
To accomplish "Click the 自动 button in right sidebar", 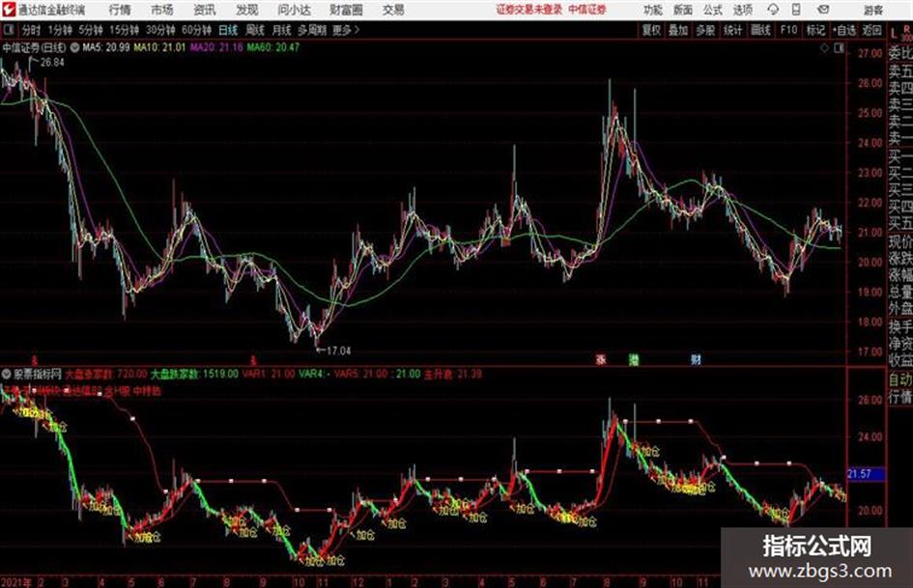I will pos(900,379).
